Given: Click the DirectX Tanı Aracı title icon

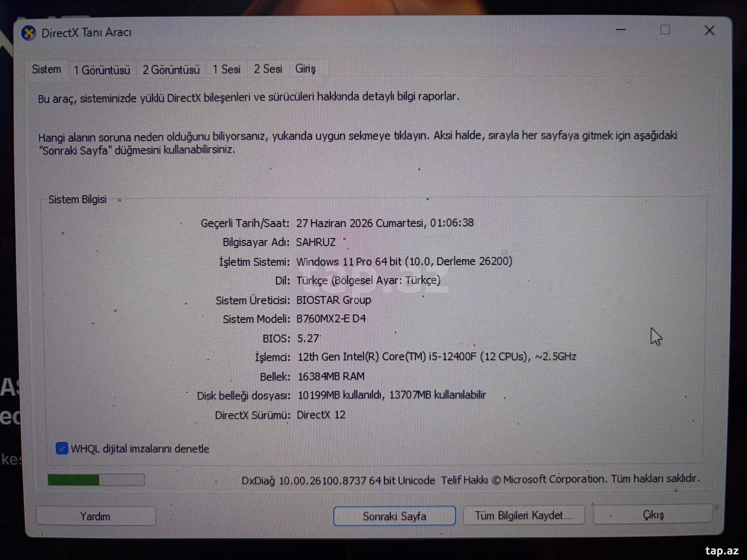Looking at the screenshot, I should [29, 33].
